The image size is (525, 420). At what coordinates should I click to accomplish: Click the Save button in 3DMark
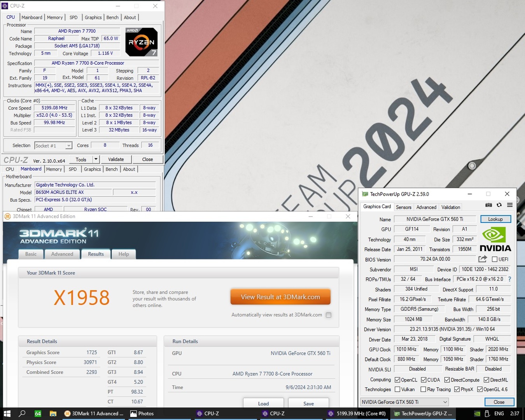click(x=308, y=403)
